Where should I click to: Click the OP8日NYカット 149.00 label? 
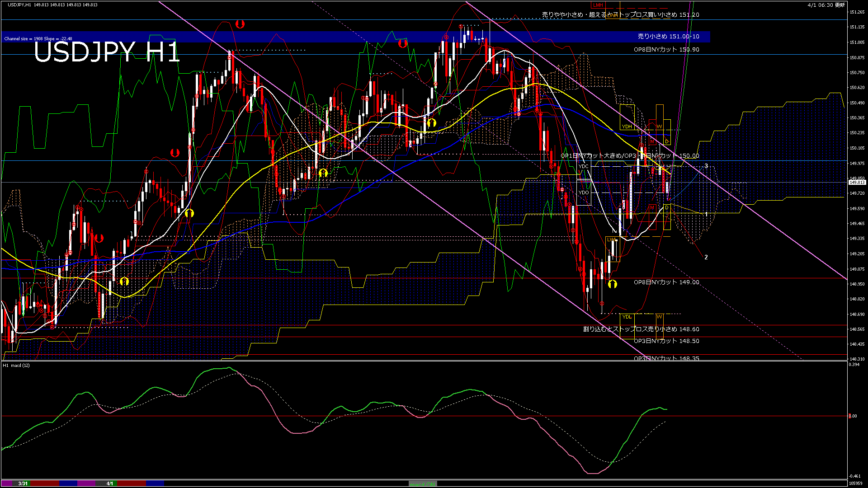(x=666, y=282)
